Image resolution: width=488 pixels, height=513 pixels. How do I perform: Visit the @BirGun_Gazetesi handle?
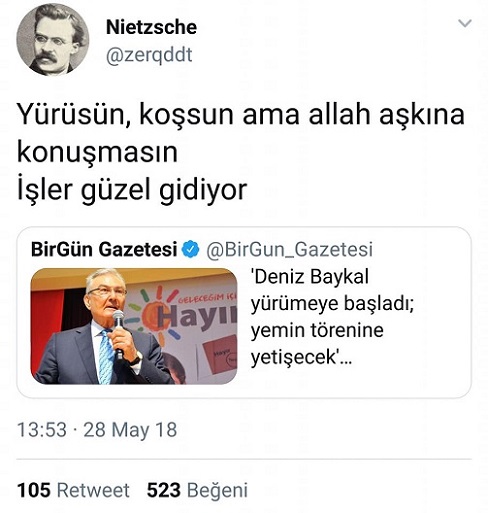click(x=289, y=249)
